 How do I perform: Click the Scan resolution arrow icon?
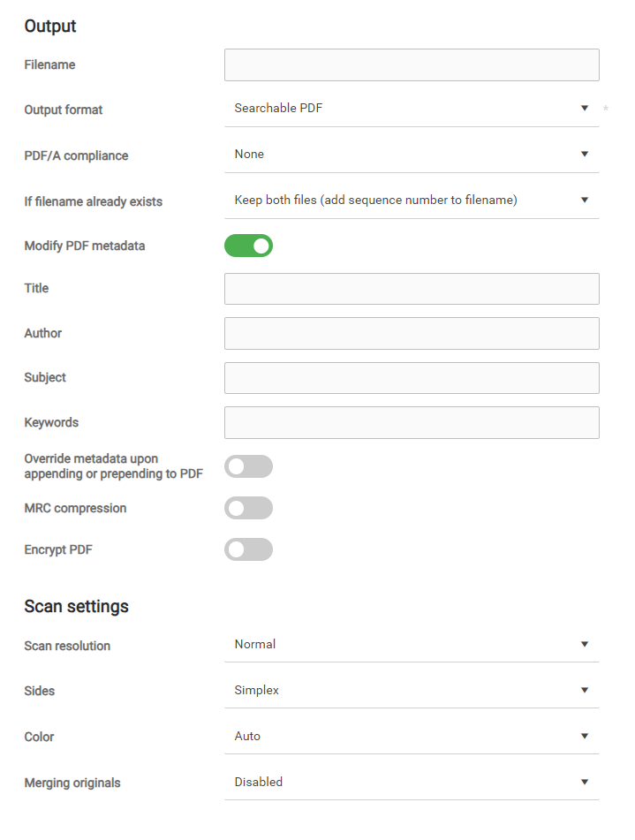[585, 645]
